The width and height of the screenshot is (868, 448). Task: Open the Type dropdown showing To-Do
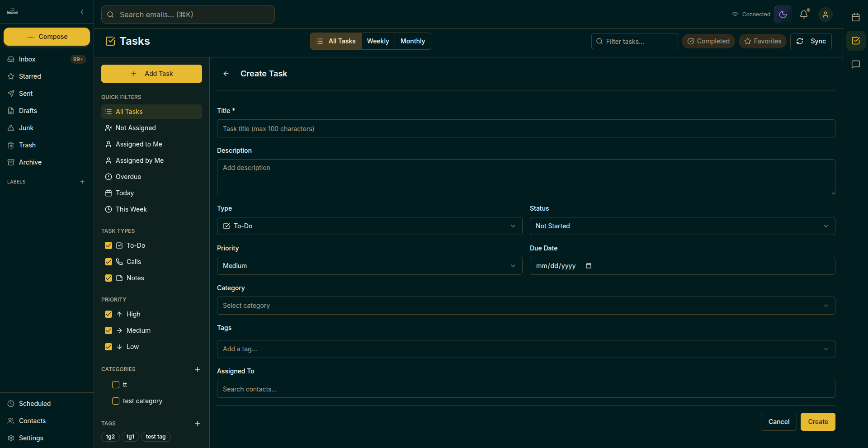point(369,226)
